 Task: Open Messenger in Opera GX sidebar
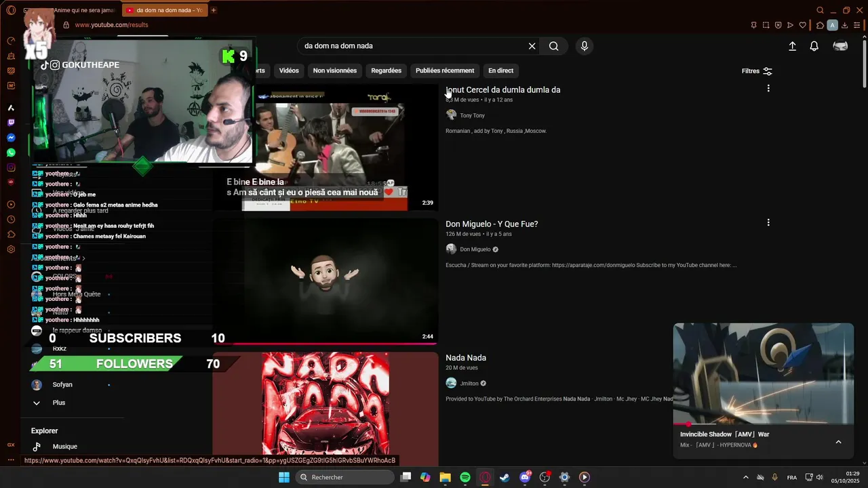pos(11,138)
